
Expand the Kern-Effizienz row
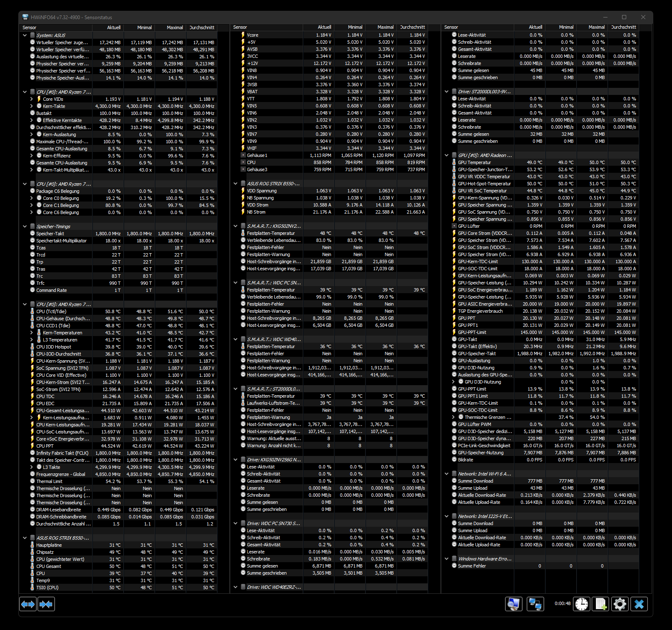pos(32,156)
